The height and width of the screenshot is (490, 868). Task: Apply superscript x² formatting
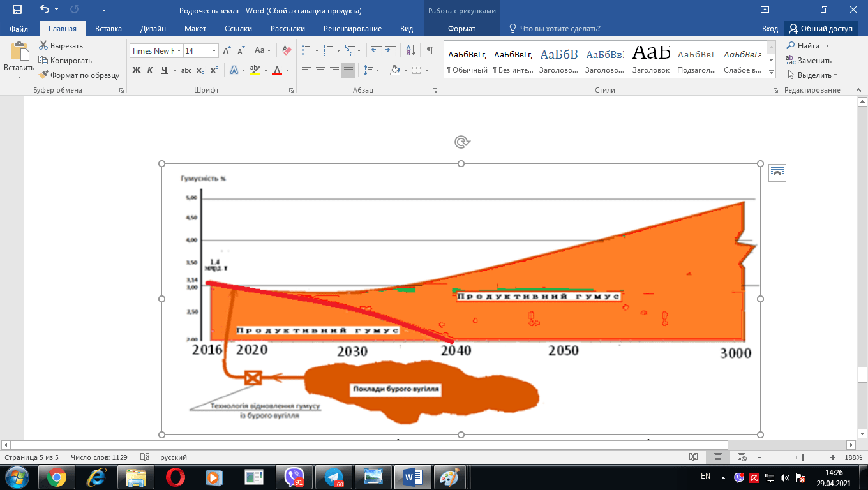(x=214, y=70)
